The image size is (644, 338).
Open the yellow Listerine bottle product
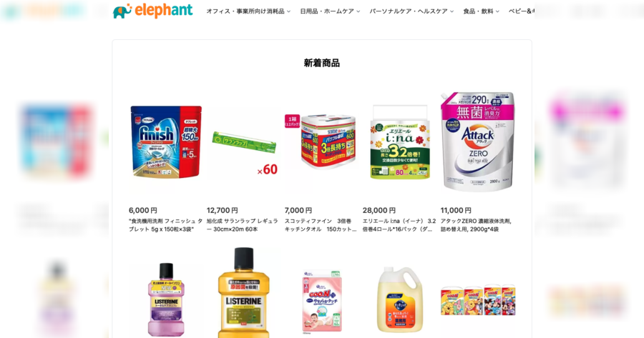point(243,292)
